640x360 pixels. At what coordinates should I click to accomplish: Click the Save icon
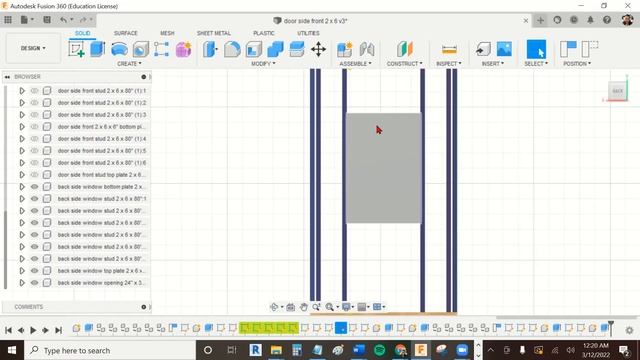(x=47, y=20)
